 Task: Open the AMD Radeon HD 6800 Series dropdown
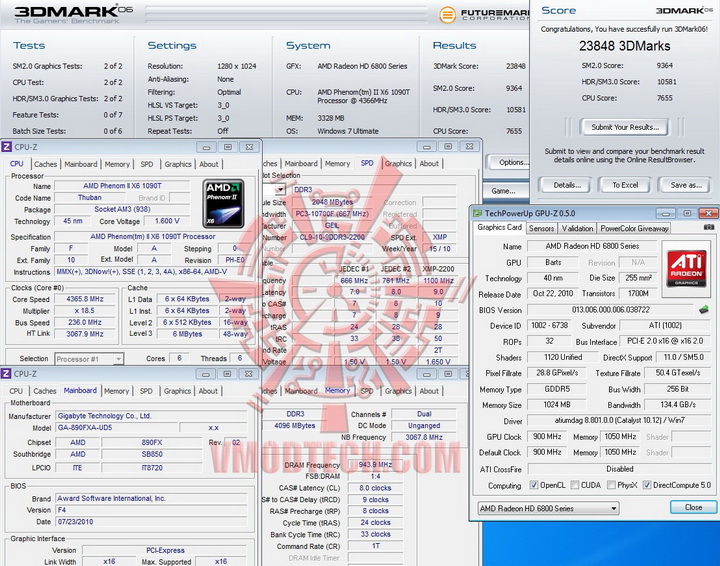click(x=548, y=508)
